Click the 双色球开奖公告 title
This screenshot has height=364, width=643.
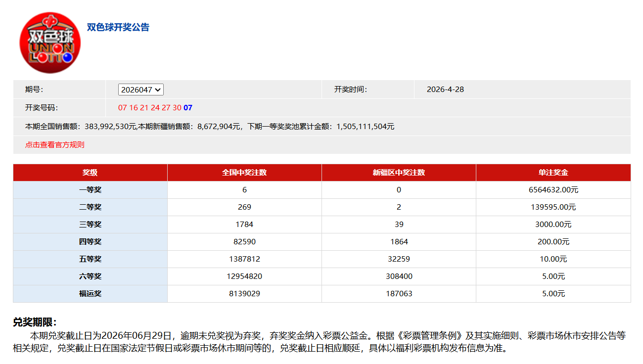118,27
